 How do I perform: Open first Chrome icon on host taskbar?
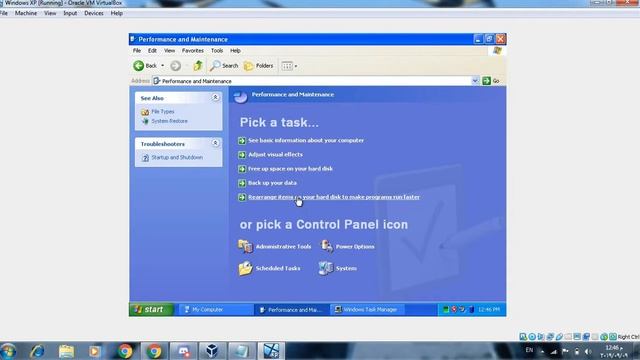click(x=125, y=351)
